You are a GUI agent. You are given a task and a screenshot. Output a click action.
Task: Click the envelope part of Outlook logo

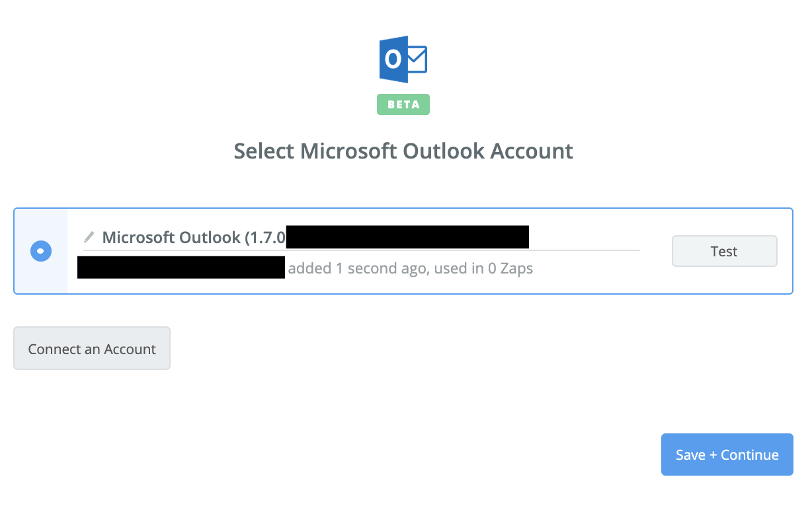click(x=417, y=60)
